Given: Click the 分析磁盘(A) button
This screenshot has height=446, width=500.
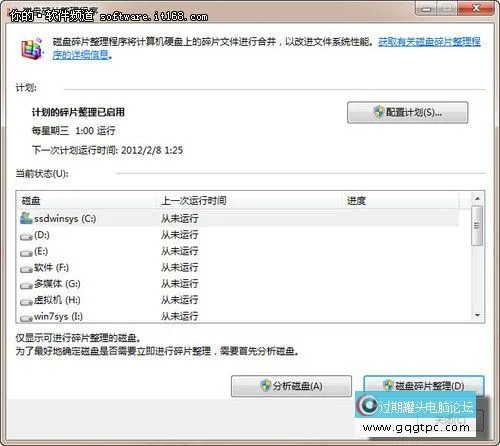Looking at the screenshot, I should pyautogui.click(x=291, y=386).
